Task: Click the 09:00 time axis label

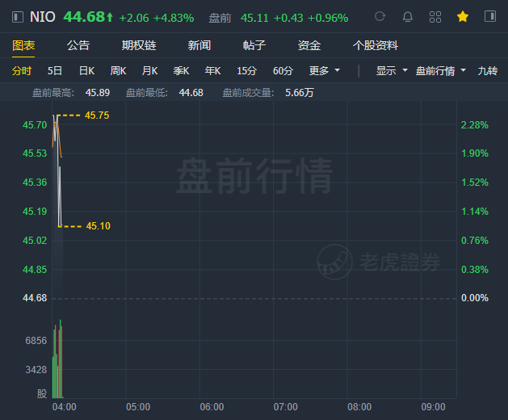Action: (433, 407)
